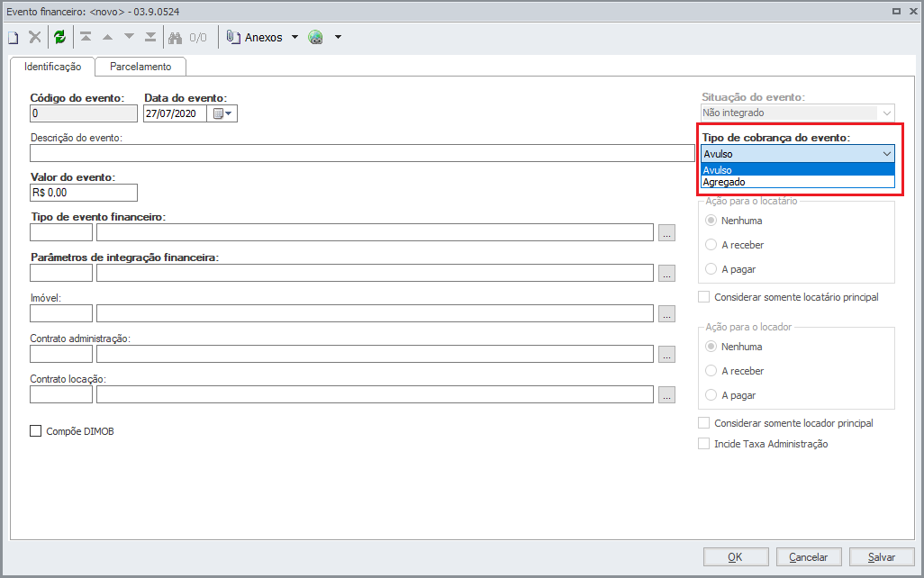Open Parâmetros de integração financeira lookup button
The image size is (924, 578).
pyautogui.click(x=666, y=274)
